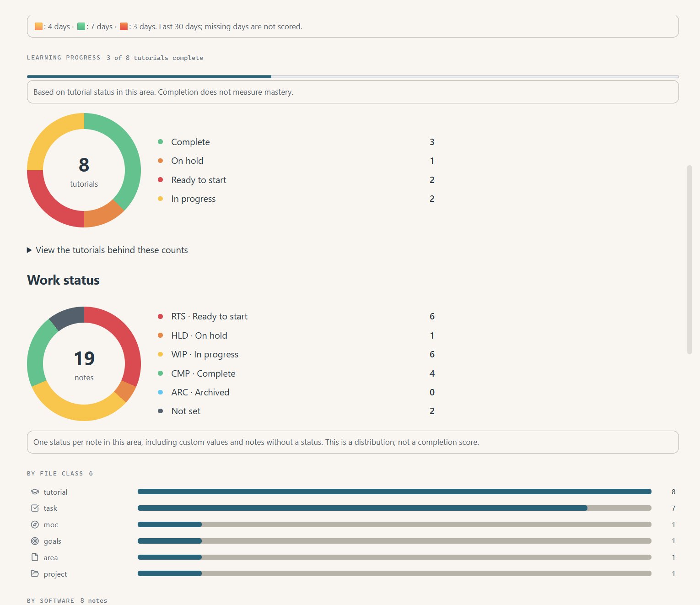Click the 'Work status' heading
Viewport: 700px width, 605px height.
point(63,280)
